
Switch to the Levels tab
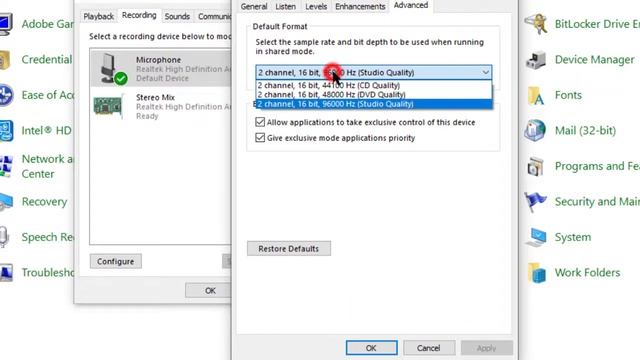tap(316, 7)
